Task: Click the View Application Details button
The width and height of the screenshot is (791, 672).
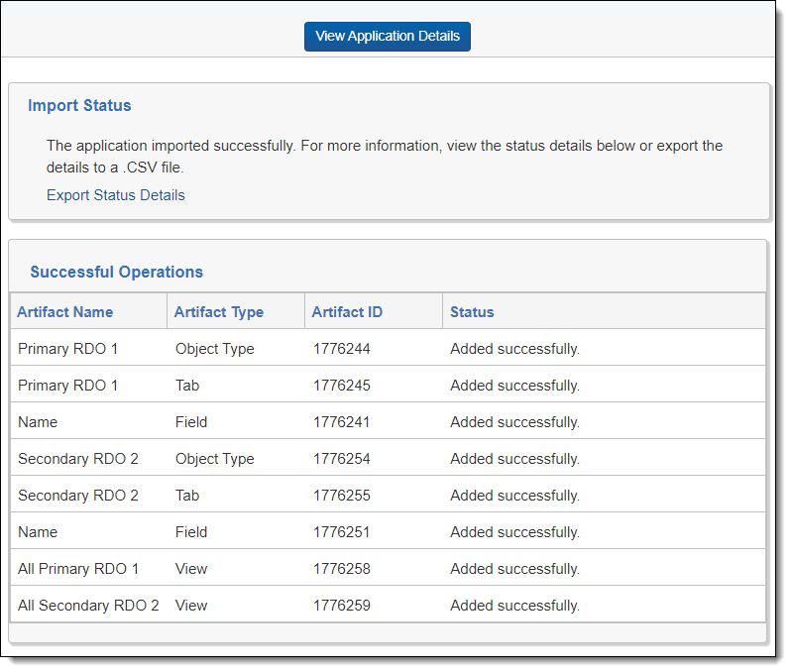Action: point(387,37)
